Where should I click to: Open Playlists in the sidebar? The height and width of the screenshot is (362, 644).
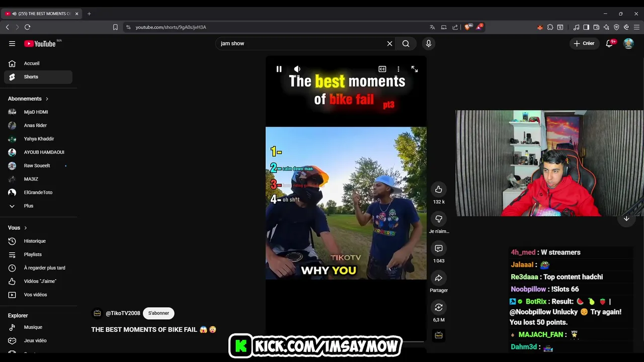click(x=38, y=255)
